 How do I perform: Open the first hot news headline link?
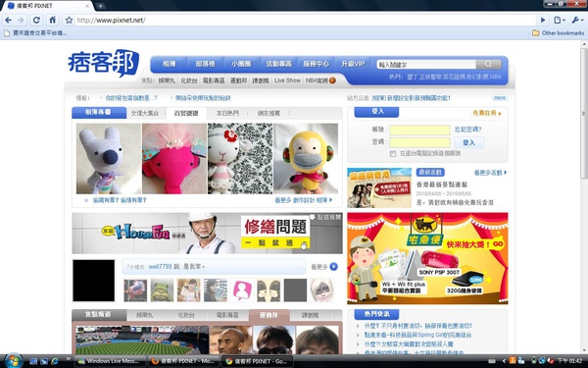pyautogui.click(x=417, y=326)
